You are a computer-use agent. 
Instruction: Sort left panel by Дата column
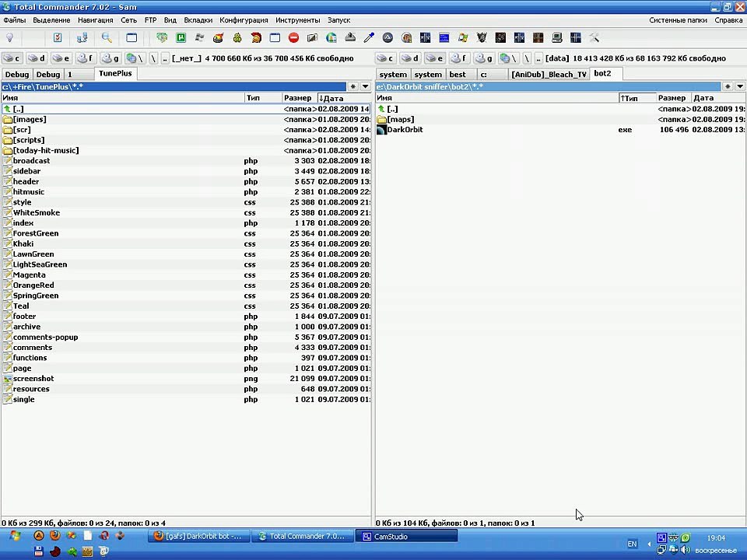[344, 98]
